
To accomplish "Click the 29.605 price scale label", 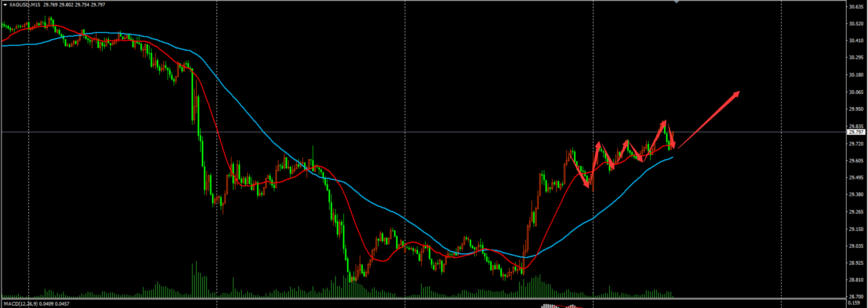I will 856,161.
